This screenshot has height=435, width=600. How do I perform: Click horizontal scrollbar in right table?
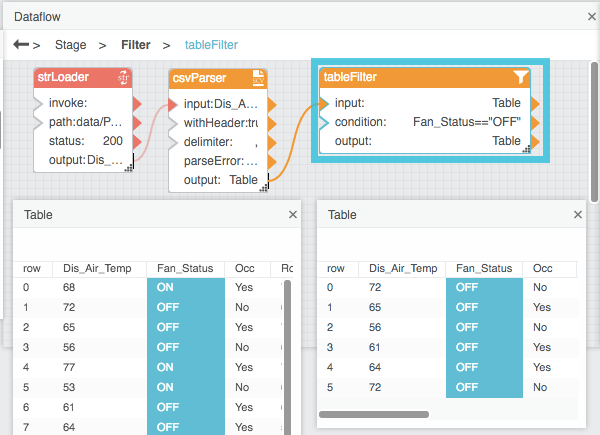pos(373,413)
